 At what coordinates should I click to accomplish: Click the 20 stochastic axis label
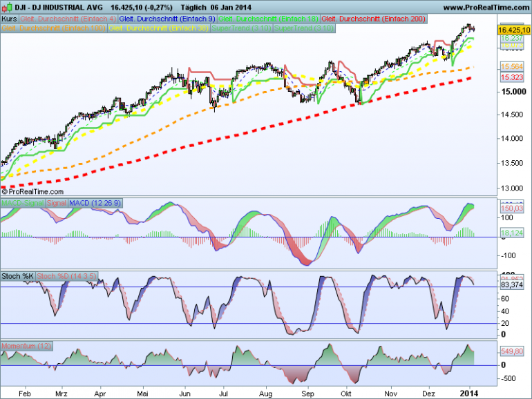tap(505, 323)
